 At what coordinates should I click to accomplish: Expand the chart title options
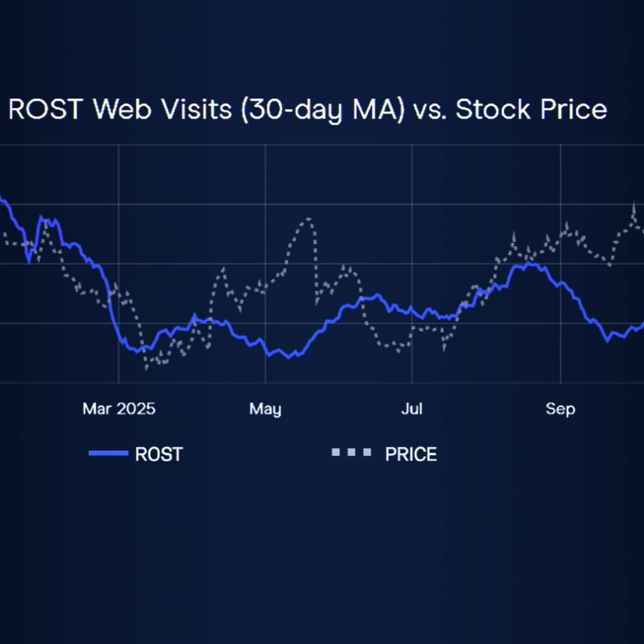(x=307, y=109)
